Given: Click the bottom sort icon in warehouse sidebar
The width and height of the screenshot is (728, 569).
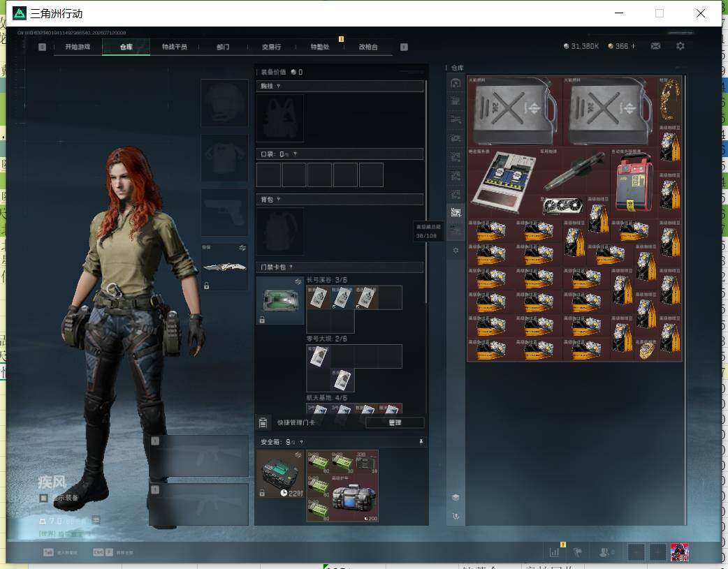Looking at the screenshot, I should coord(456,516).
